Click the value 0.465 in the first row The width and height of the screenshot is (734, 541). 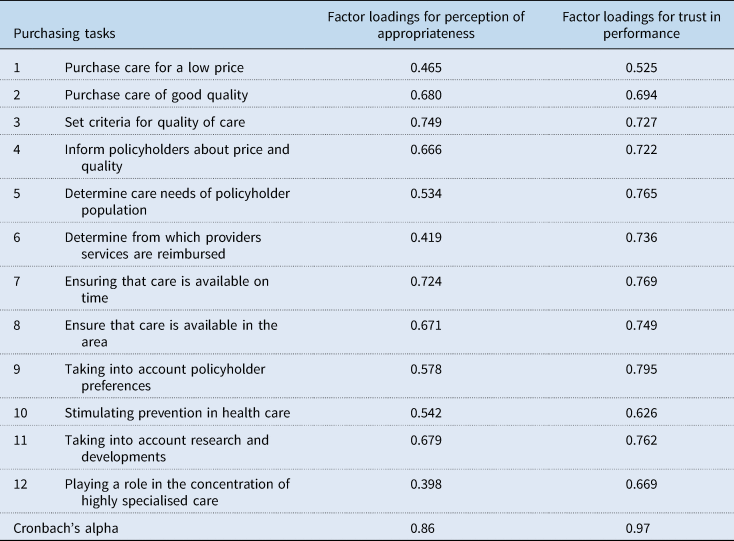[x=425, y=67]
